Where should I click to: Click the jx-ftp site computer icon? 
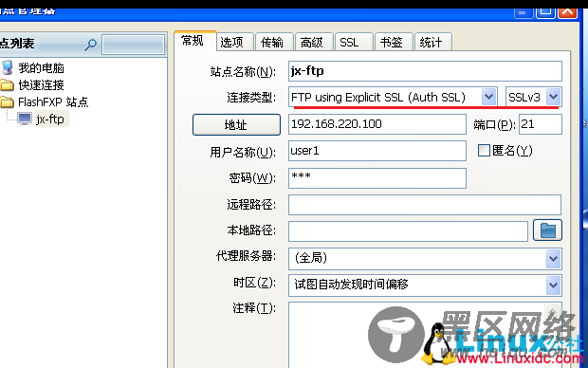pos(25,119)
